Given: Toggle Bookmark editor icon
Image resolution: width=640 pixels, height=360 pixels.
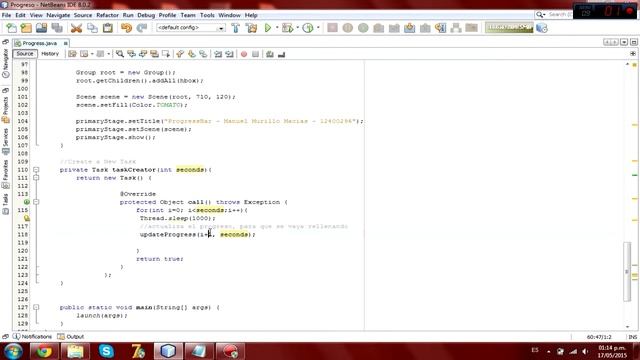Looking at the screenshot, I should [203, 54].
